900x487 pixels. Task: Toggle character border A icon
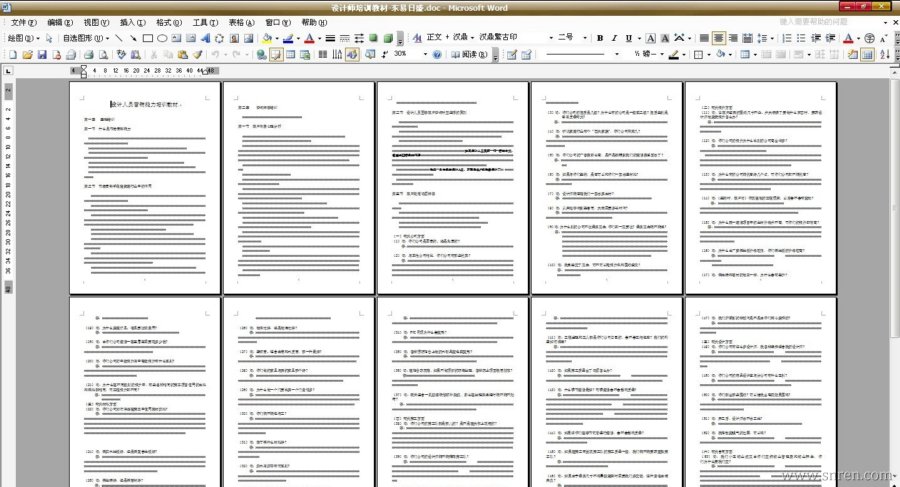tap(650, 38)
